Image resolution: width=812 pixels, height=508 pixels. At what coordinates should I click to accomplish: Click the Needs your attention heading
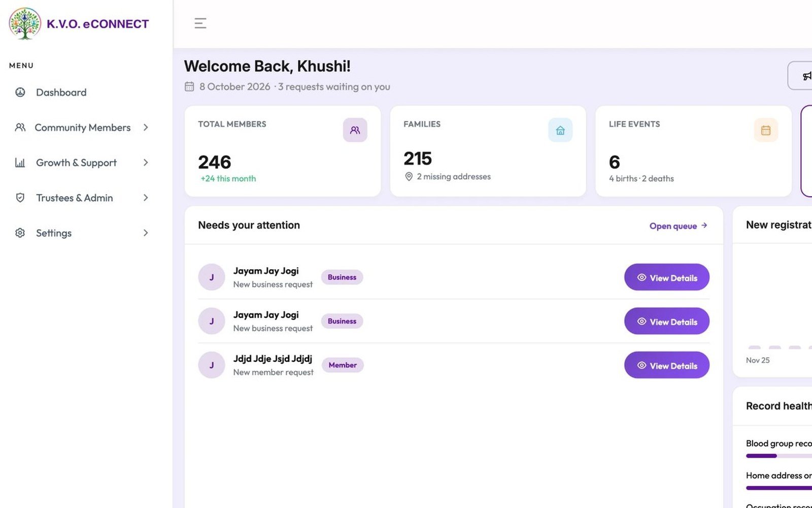click(x=249, y=225)
